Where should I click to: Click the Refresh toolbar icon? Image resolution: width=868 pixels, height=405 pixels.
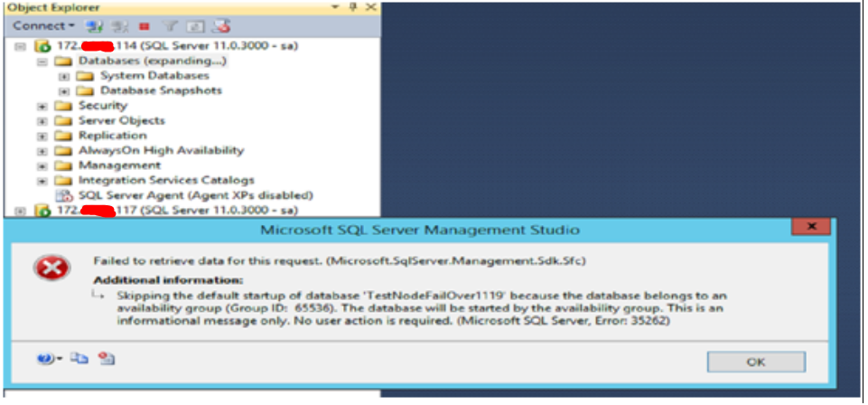pos(195,26)
